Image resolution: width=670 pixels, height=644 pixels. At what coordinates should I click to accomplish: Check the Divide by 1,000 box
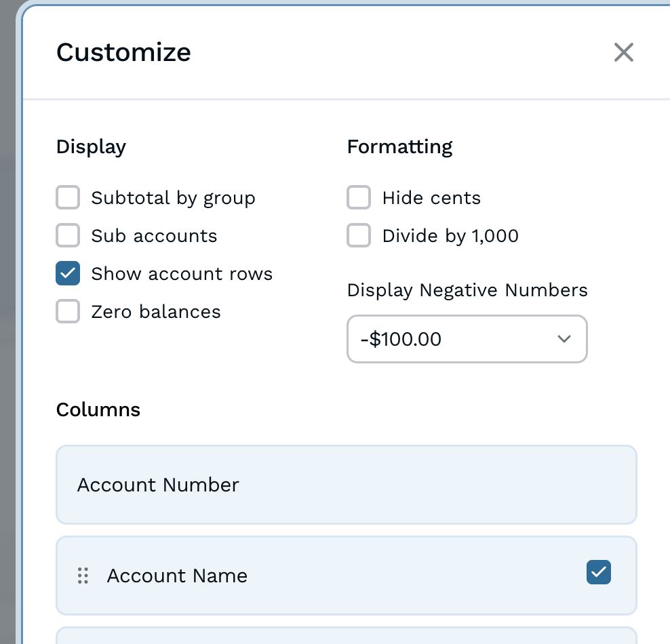click(x=359, y=236)
